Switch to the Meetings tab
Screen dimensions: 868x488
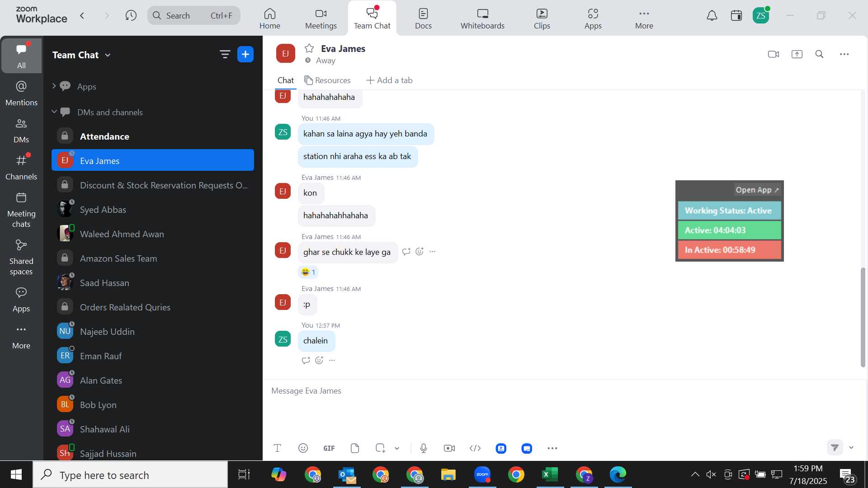[321, 19]
